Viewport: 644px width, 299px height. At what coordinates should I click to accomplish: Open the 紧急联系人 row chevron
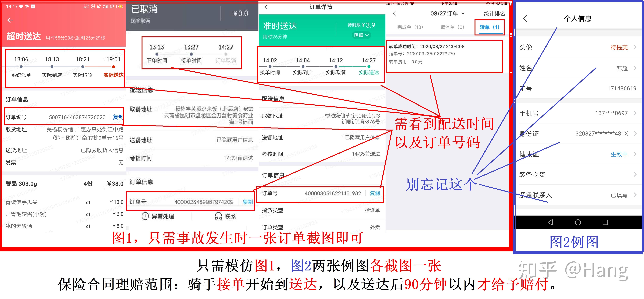(x=635, y=195)
